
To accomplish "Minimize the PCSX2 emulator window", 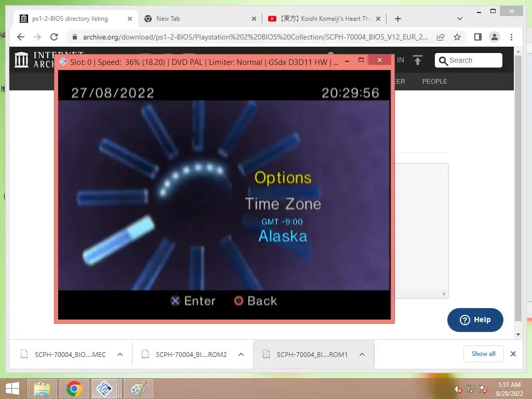I will (x=347, y=61).
